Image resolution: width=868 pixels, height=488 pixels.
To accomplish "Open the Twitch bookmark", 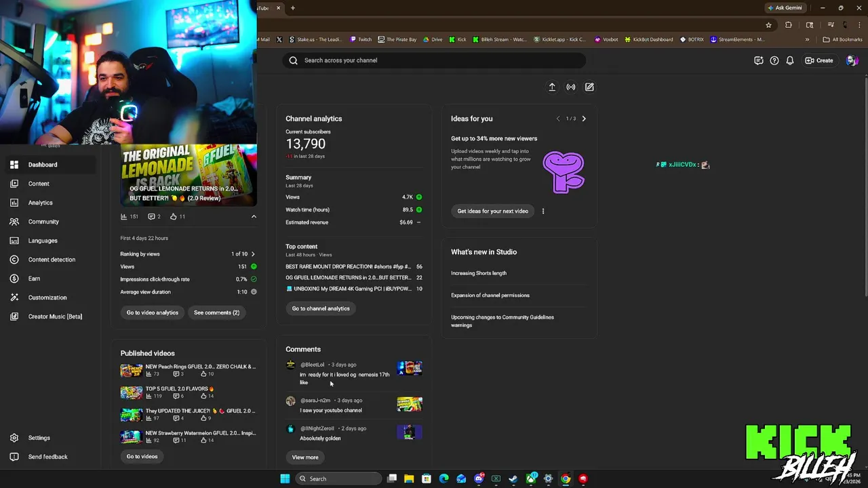I will pyautogui.click(x=360, y=39).
